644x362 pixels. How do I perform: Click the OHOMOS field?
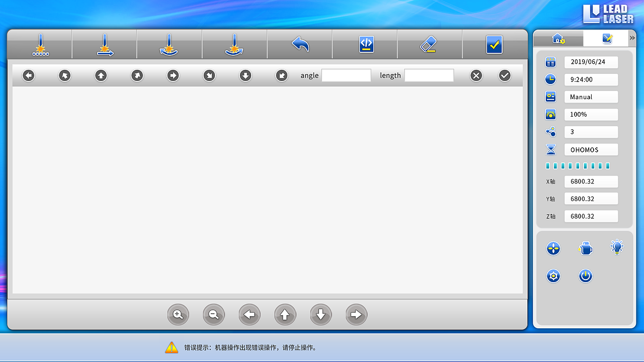(591, 150)
